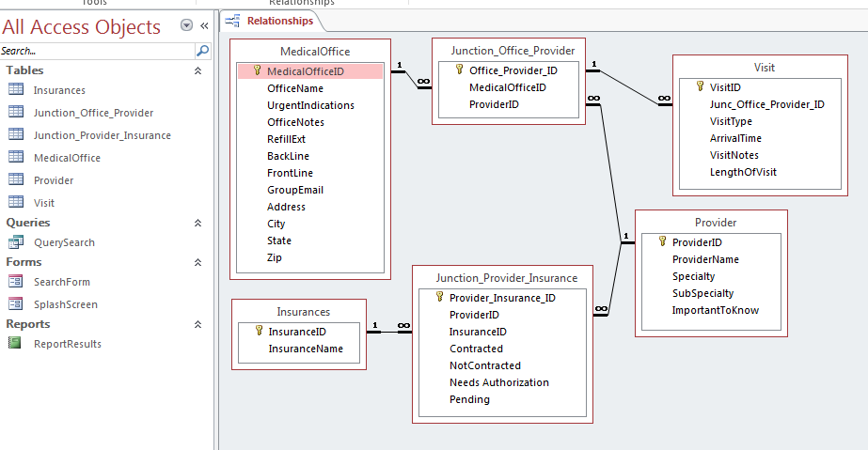Click the VisitID primary key icon
868x450 pixels.
coord(700,86)
